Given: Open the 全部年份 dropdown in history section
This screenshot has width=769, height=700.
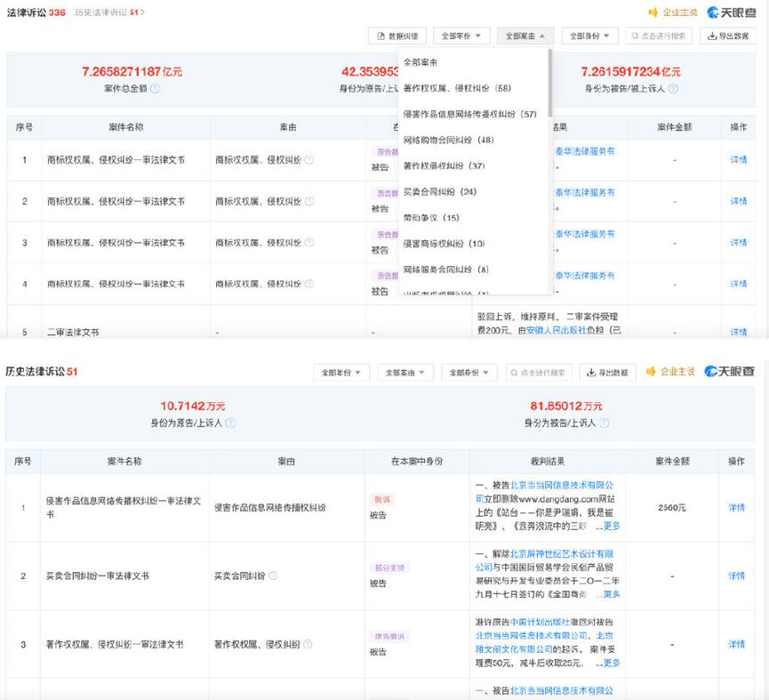Looking at the screenshot, I should [338, 372].
